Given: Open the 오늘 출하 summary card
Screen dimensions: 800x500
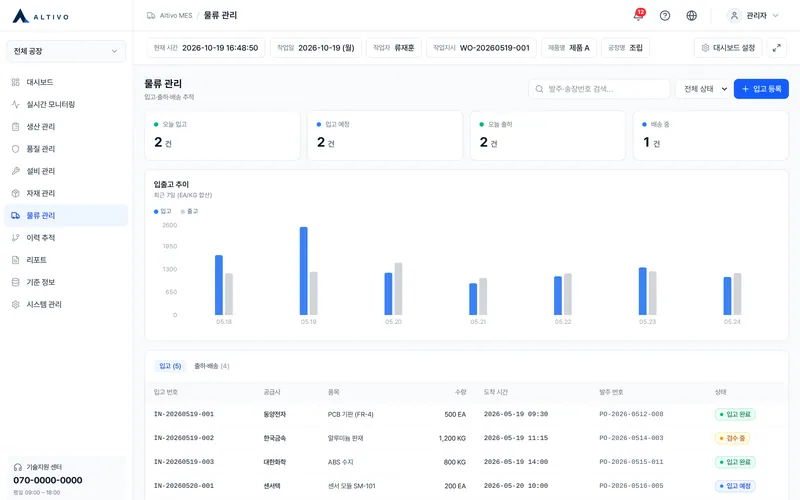Looking at the screenshot, I should click(548, 136).
